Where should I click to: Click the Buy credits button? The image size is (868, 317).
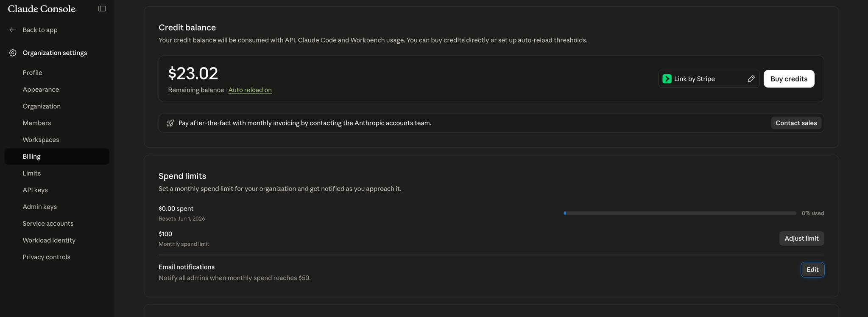click(789, 79)
